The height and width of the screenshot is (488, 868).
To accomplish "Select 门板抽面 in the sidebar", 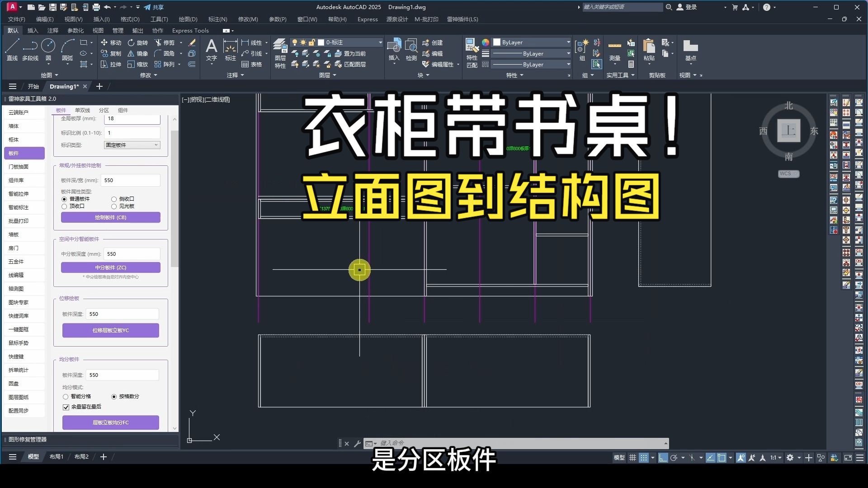I will 24,167.
